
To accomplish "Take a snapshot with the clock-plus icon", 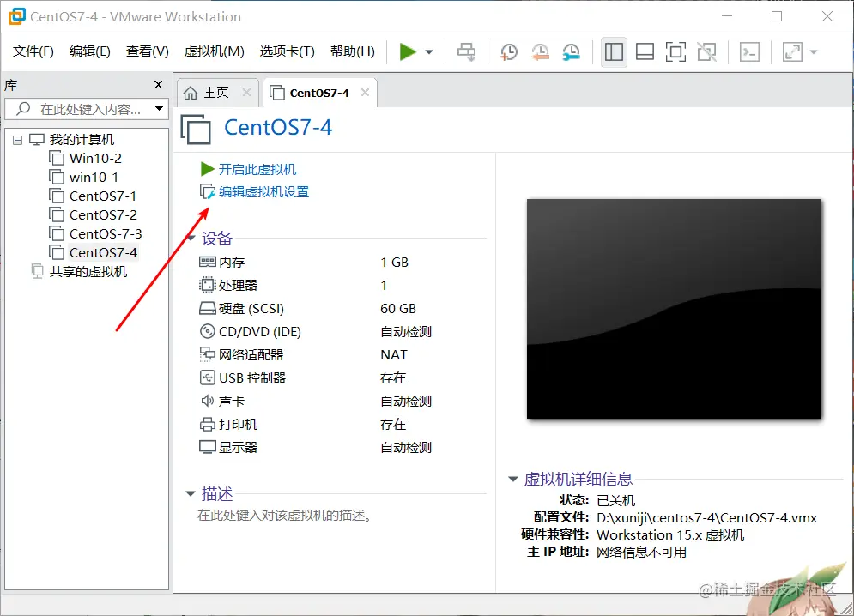I will [509, 52].
